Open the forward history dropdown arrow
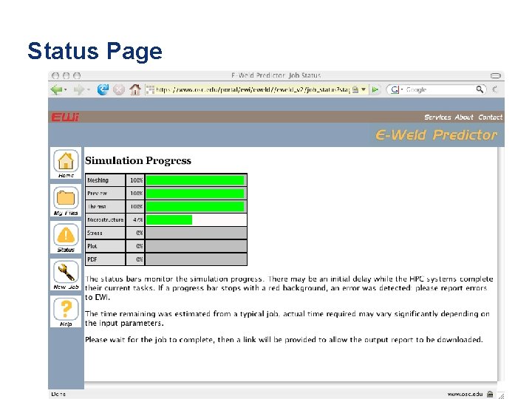Image resolution: width=532 pixels, height=399 pixels. tap(88, 90)
